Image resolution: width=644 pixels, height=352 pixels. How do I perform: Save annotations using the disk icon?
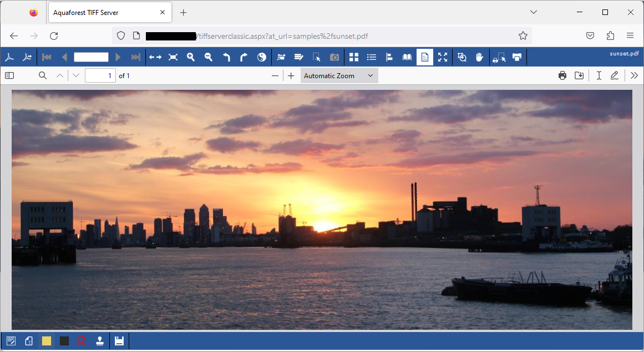[119, 341]
